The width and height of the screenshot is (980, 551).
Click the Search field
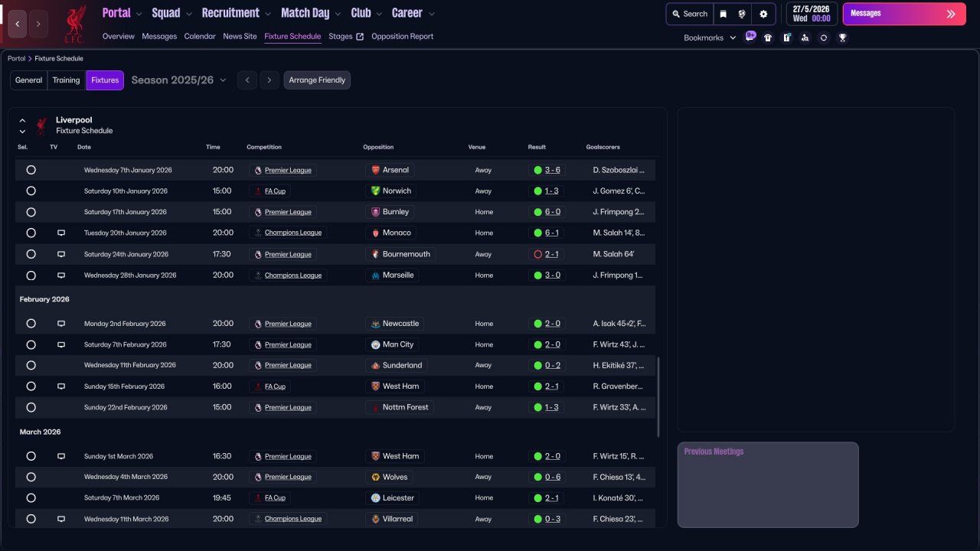(x=689, y=14)
